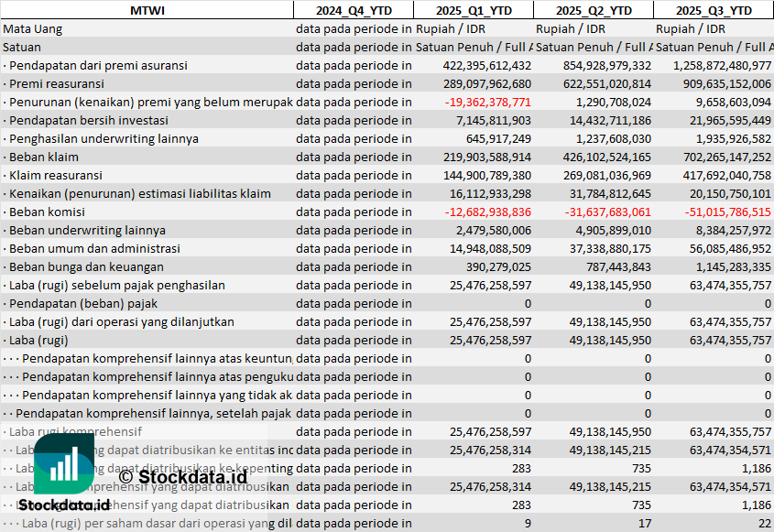Click the Mata Uang row label
This screenshot has width=774, height=532.
point(33,29)
